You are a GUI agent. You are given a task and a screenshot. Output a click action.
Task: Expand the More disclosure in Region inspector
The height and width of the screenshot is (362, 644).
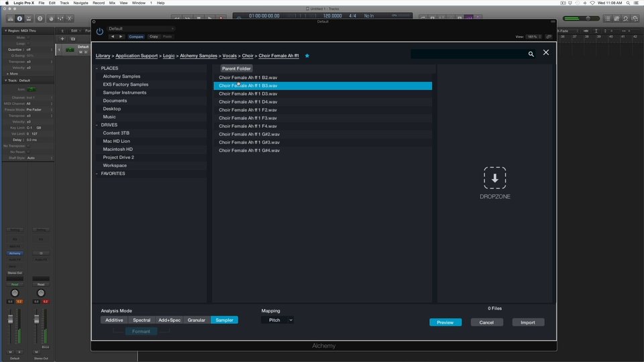[x=7, y=74]
